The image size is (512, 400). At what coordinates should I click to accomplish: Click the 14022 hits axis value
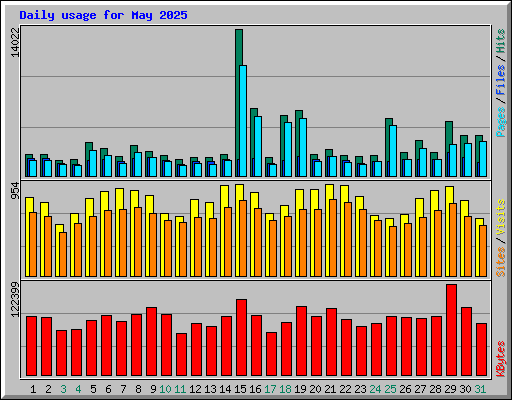15,42
